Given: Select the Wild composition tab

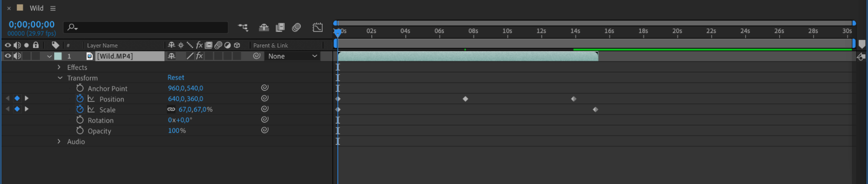Looking at the screenshot, I should coord(36,8).
